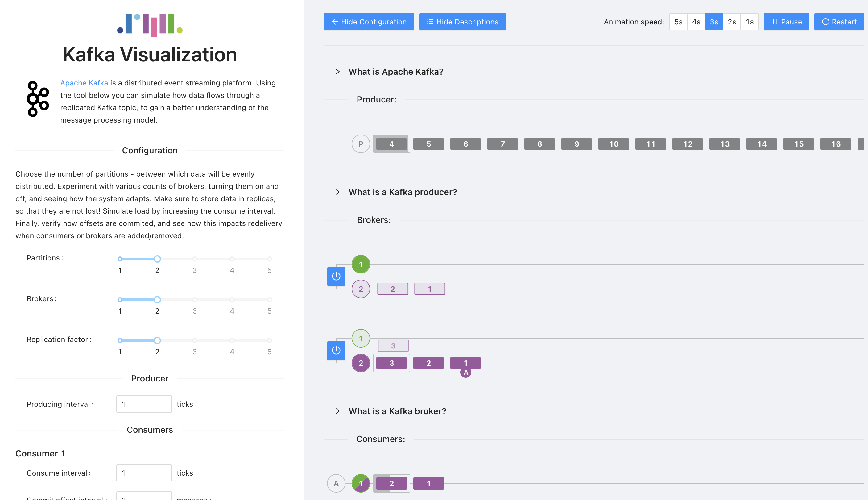Viewport: 868px width, 500px height.
Task: Expand 'What is a Kafka broker?' section
Action: [x=397, y=411]
